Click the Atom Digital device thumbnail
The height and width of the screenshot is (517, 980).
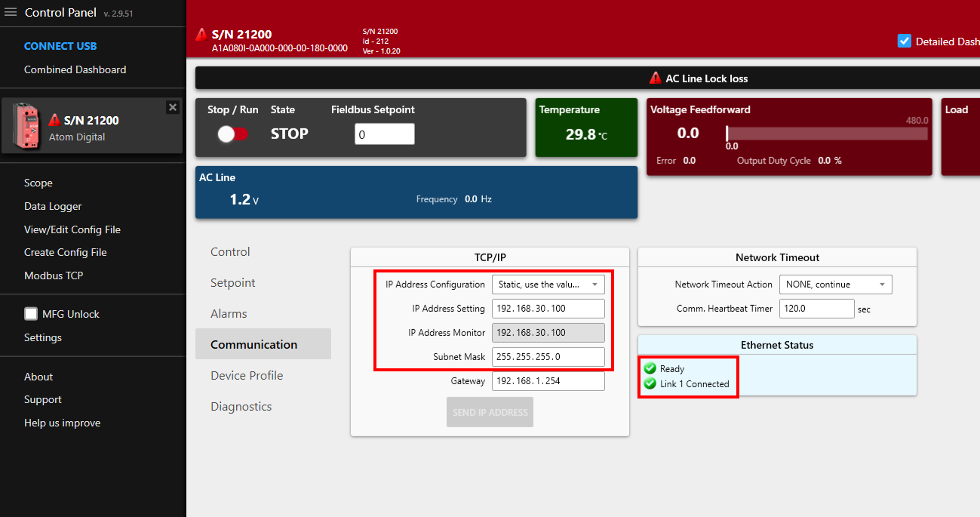[x=26, y=127]
